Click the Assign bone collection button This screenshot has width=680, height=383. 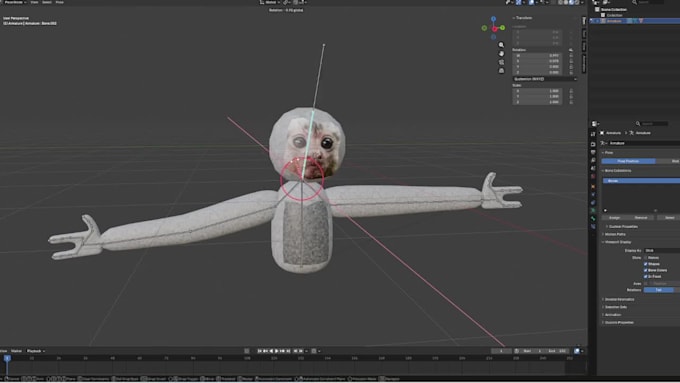click(x=615, y=217)
